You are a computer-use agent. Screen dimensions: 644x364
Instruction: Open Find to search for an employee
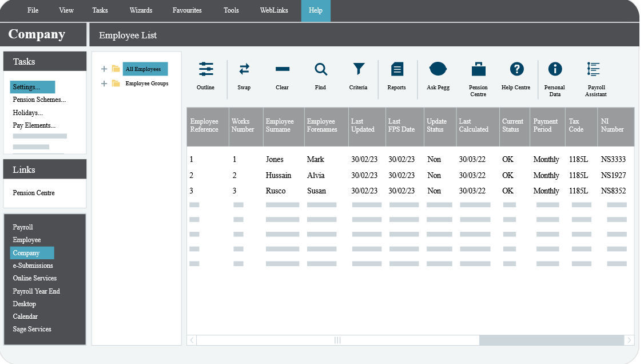320,74
